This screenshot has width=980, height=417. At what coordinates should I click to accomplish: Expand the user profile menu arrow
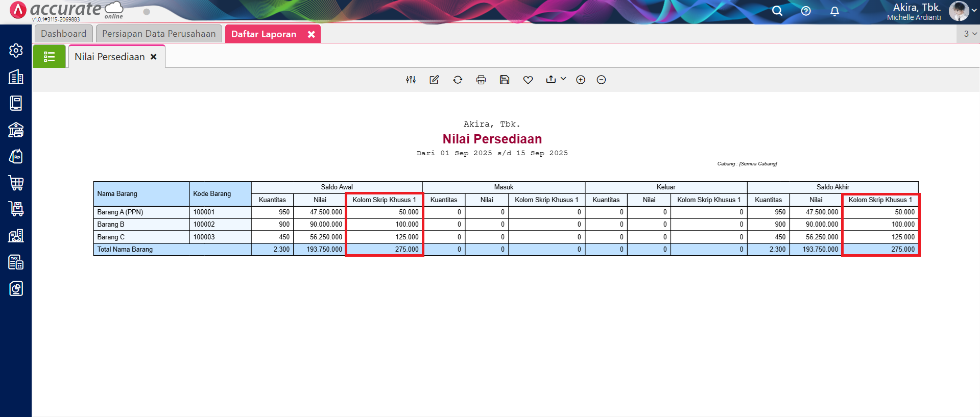(x=974, y=10)
